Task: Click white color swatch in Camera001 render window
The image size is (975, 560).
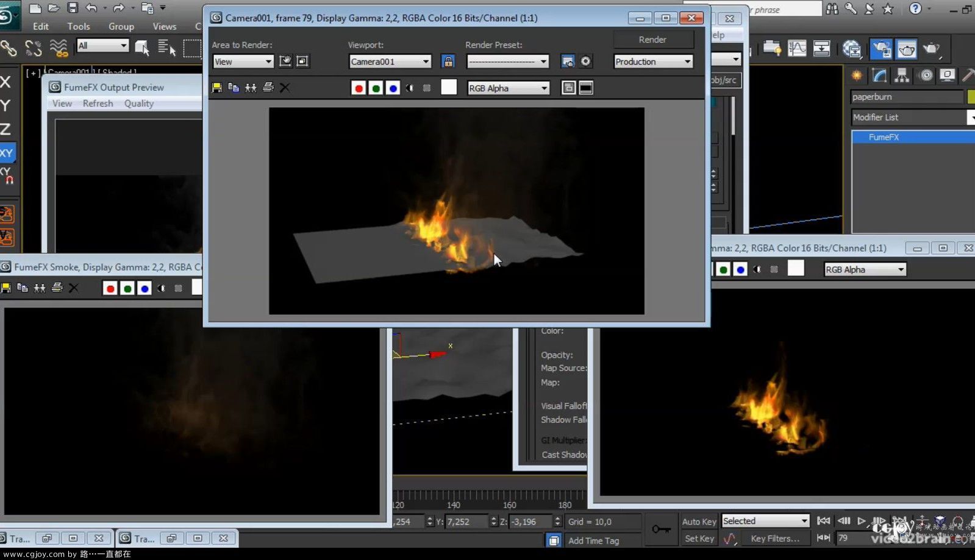Action: (x=449, y=87)
